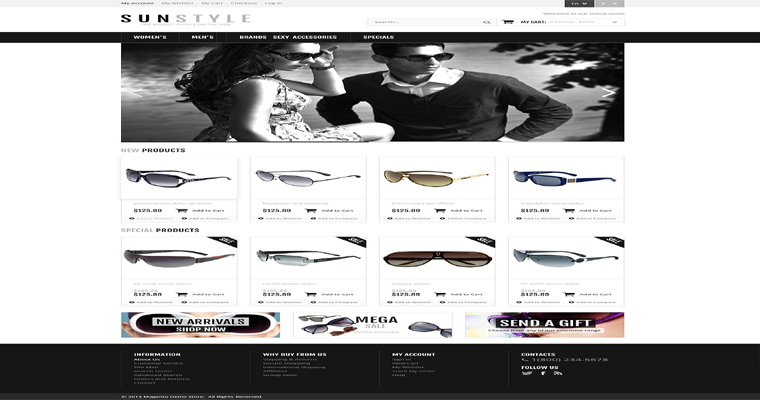The width and height of the screenshot is (760, 400).
Task: Open the Send a Gift banner
Action: click(x=545, y=325)
